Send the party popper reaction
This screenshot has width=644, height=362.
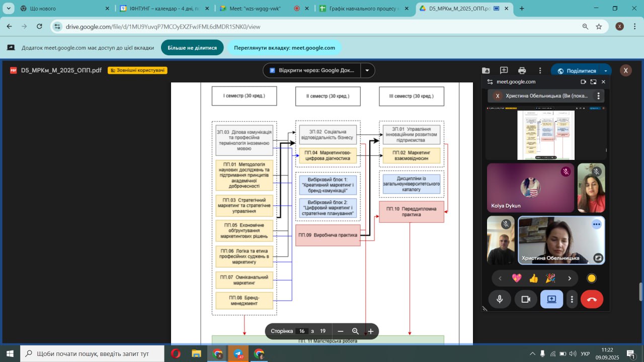pos(550,278)
